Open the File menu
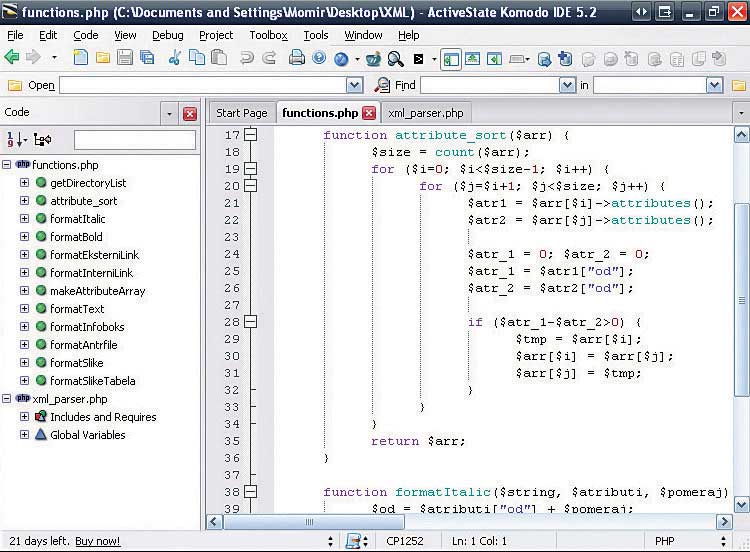Screen dimensions: 750x552 click(x=15, y=35)
